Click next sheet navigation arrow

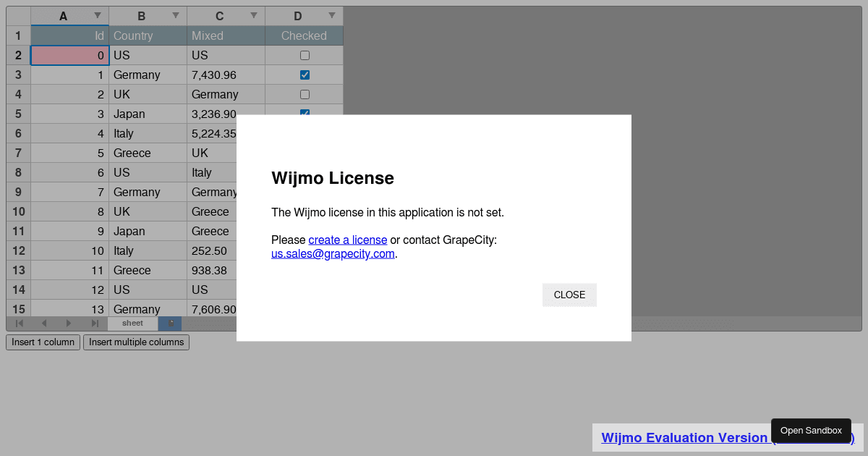69,324
